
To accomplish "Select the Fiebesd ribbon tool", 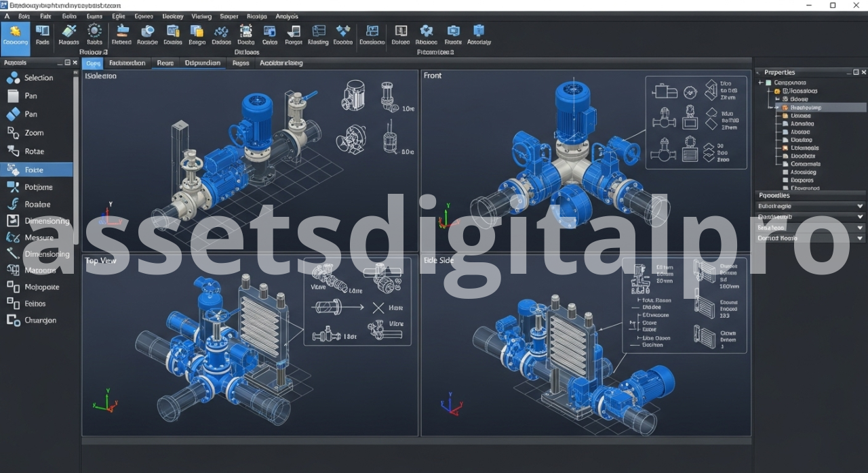I will [122, 35].
